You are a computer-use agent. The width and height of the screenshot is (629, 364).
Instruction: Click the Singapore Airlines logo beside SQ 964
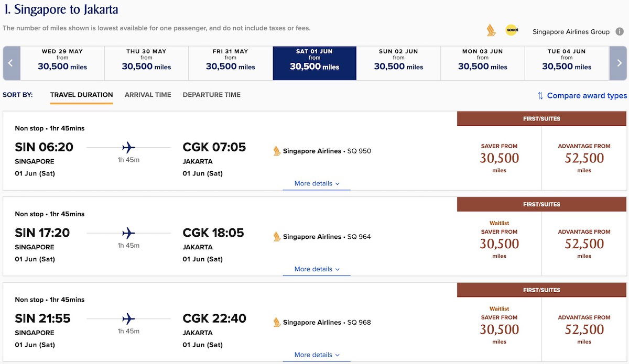click(277, 237)
